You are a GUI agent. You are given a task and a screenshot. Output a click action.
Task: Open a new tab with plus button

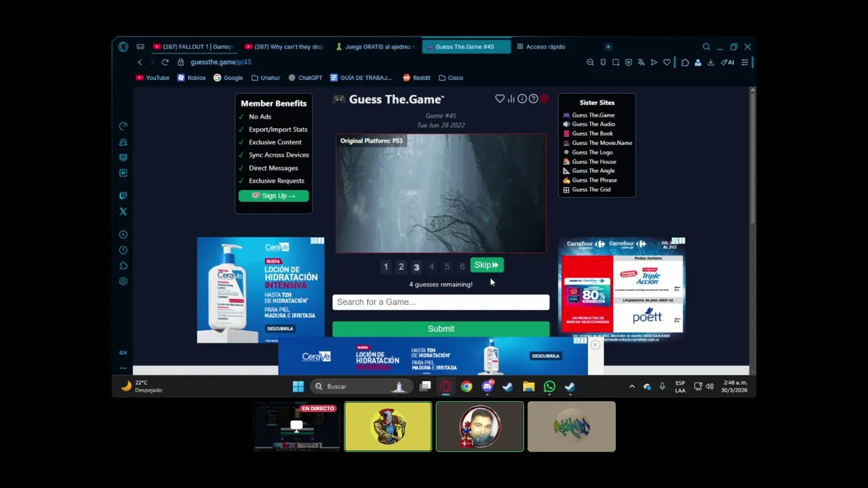(x=608, y=47)
